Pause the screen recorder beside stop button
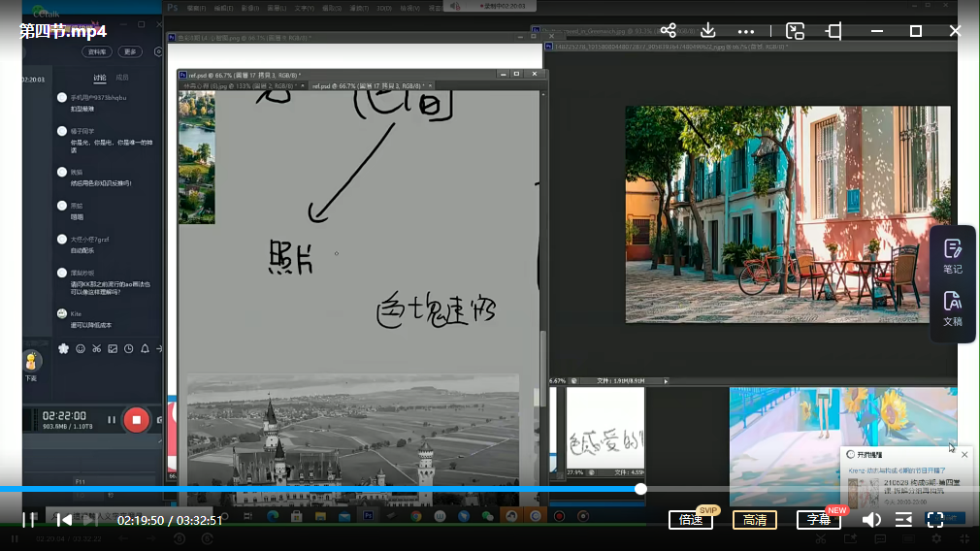The image size is (980, 551). pos(112,420)
